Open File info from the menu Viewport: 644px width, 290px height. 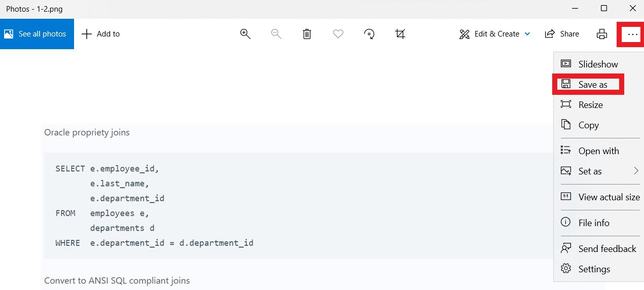(x=593, y=223)
